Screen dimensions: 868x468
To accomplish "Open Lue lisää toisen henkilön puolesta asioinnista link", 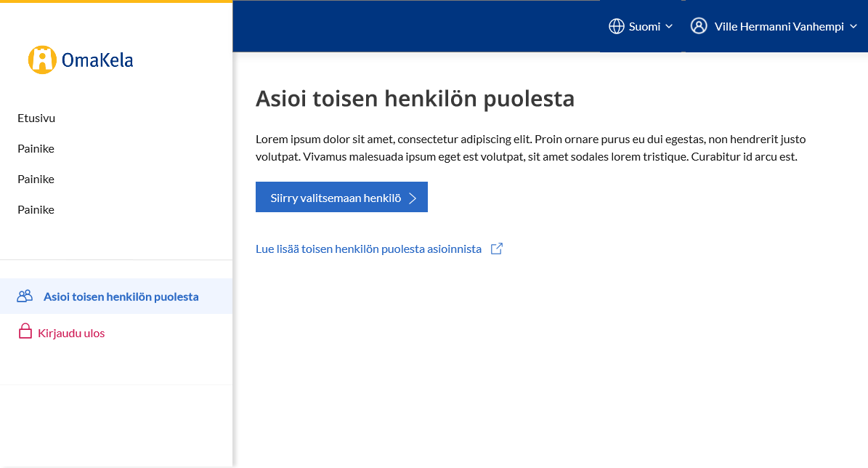I will point(368,249).
